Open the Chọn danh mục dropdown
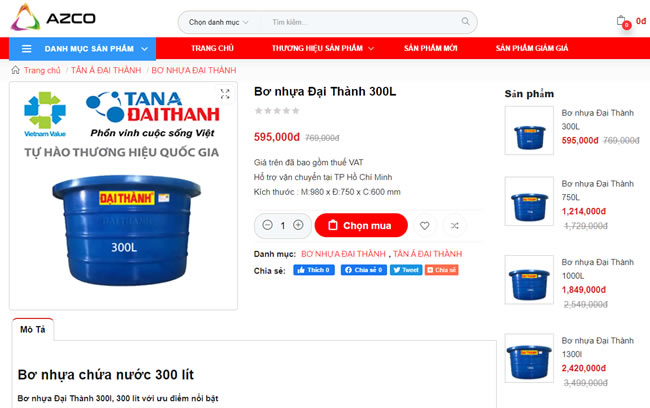 click(218, 22)
